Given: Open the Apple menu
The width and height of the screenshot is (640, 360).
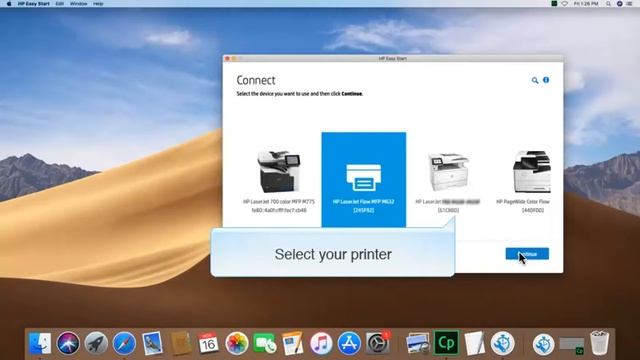Looking at the screenshot, I should click(x=9, y=4).
